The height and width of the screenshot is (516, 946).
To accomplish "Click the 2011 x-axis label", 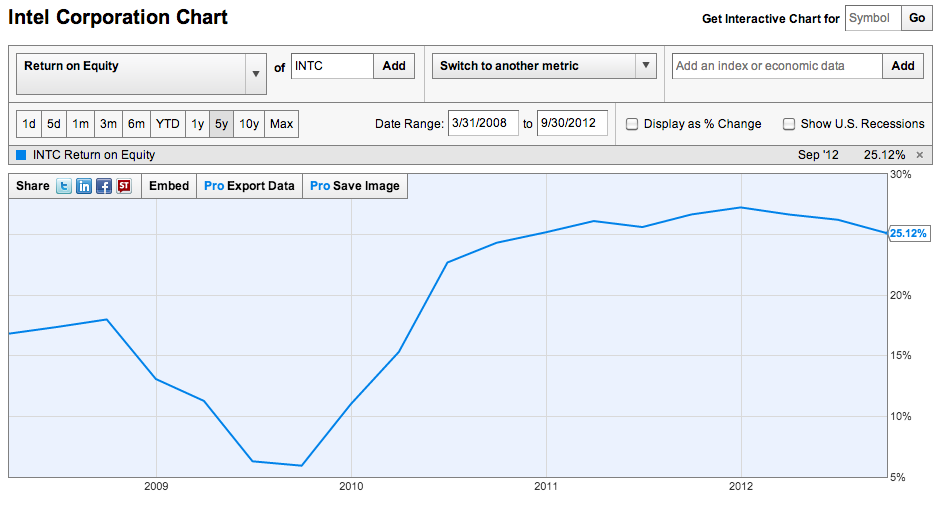I will (x=546, y=486).
